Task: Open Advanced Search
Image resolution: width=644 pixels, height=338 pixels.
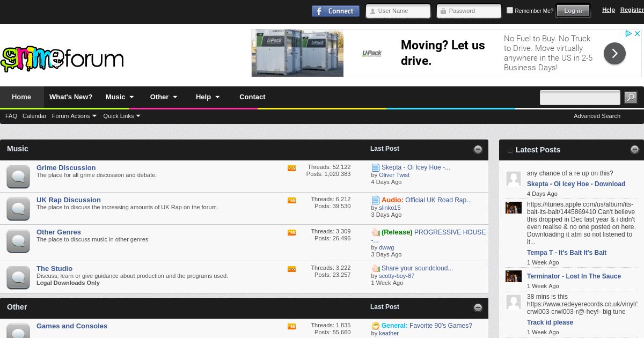Action: click(x=597, y=116)
